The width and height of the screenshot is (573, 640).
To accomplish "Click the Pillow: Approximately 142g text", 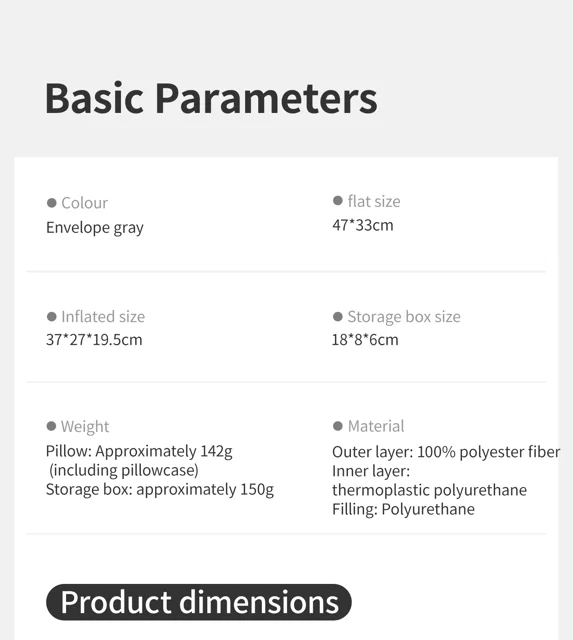I will coord(139,451).
